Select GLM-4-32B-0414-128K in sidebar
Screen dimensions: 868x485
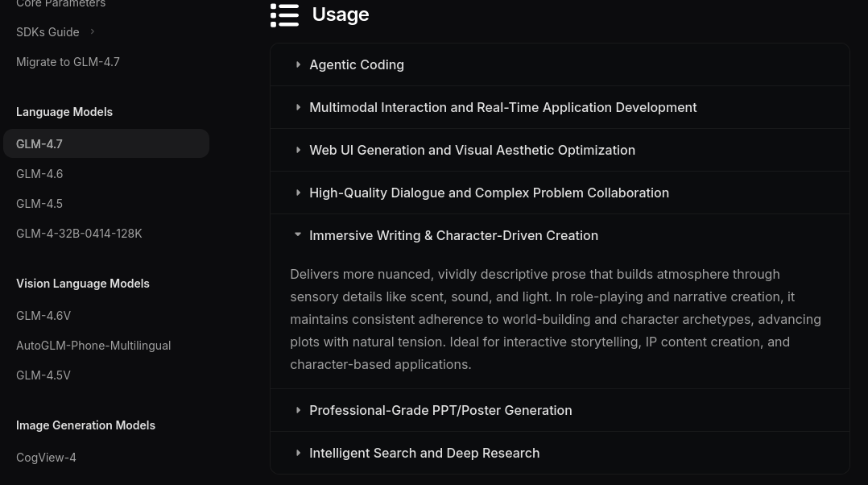click(x=79, y=233)
